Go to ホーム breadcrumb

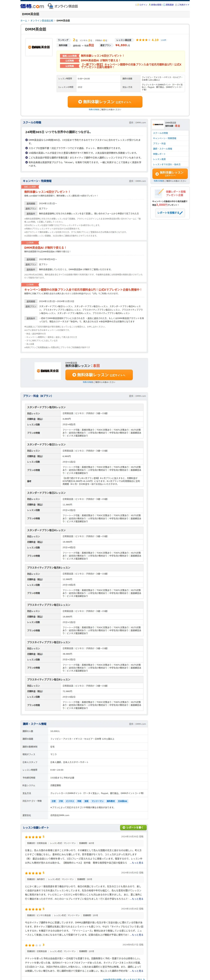24,21
